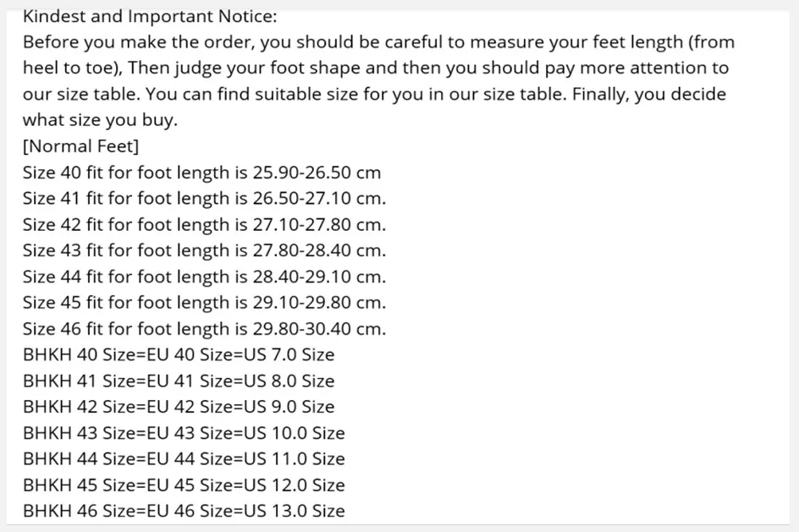799x532 pixels.
Task: Click the 'BHKH 46' US 13.0 line
Action: click(184, 511)
